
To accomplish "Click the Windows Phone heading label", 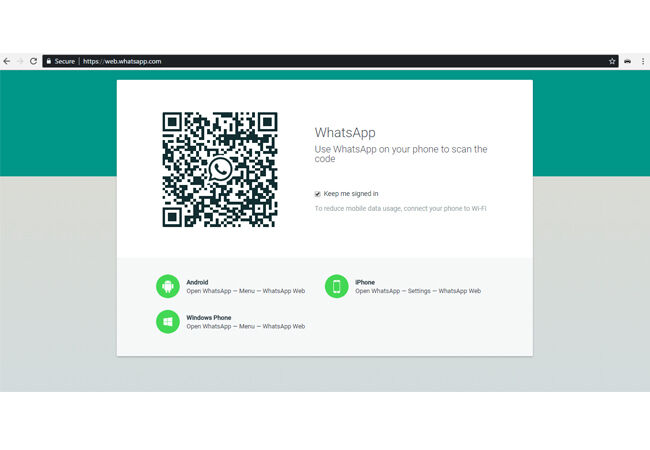I will pos(209,317).
